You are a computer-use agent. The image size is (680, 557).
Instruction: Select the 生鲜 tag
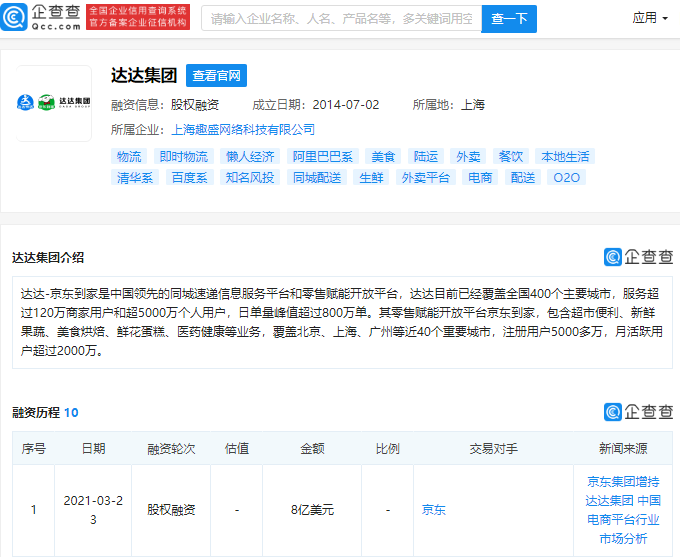coord(371,177)
